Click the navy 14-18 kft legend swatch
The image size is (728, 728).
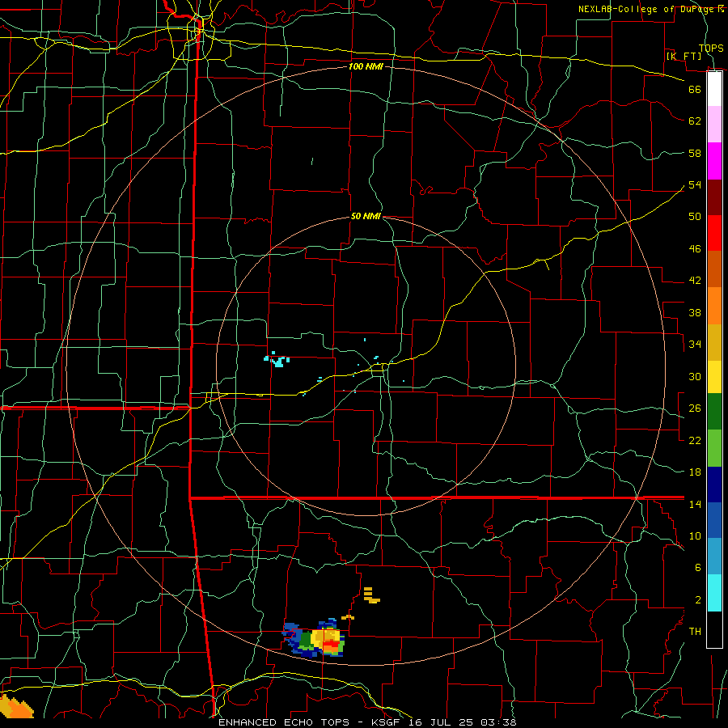click(714, 485)
